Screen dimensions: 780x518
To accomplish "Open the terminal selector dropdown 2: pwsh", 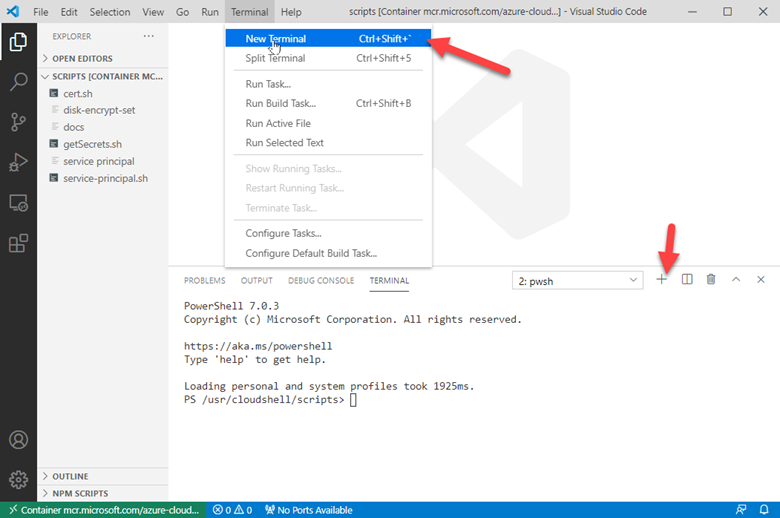I will [577, 281].
